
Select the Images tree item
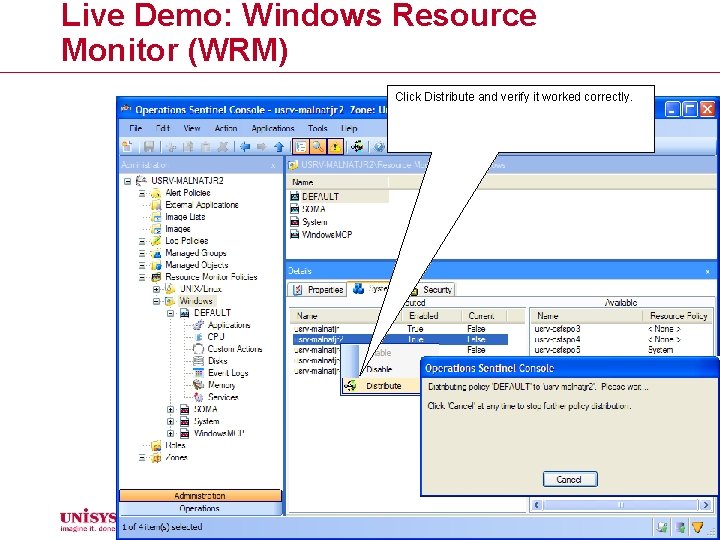[178, 229]
